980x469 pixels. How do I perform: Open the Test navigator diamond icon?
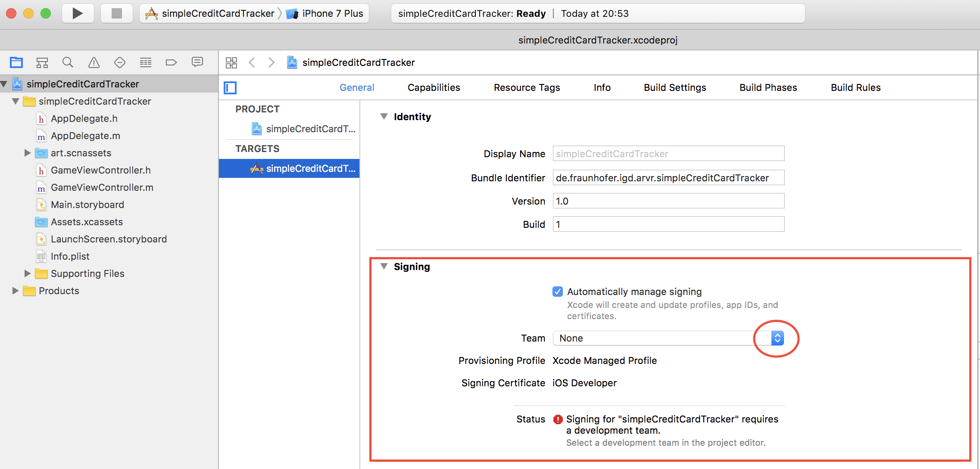(119, 62)
